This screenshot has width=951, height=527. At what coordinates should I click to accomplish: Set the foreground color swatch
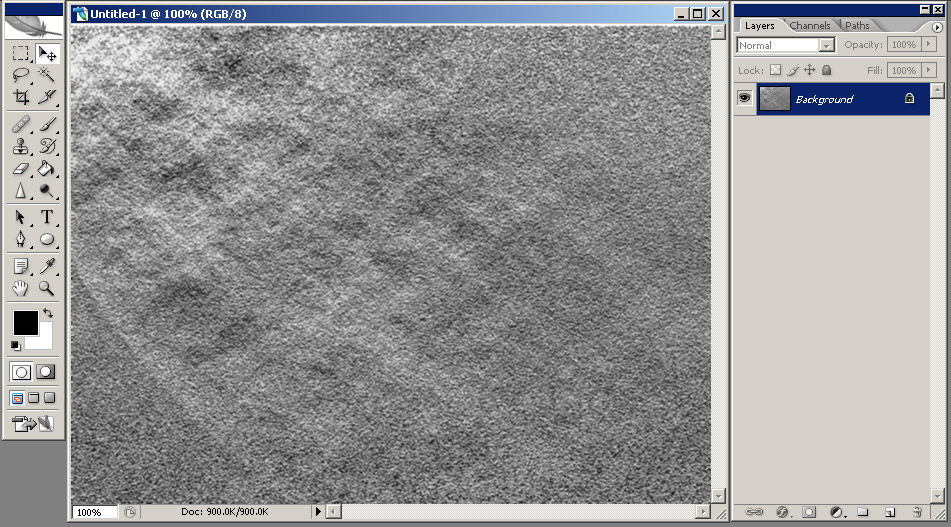point(26,323)
